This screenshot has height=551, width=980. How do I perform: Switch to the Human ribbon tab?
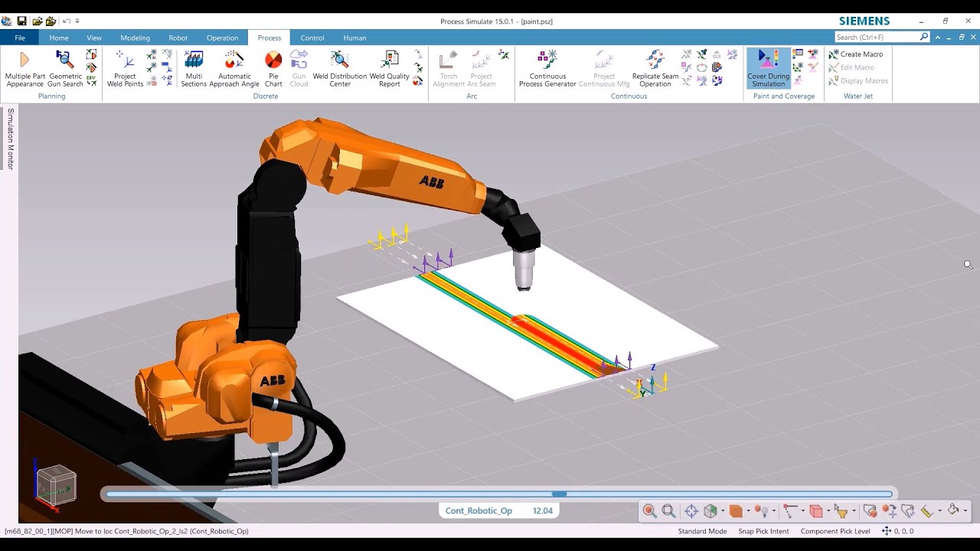(x=354, y=37)
